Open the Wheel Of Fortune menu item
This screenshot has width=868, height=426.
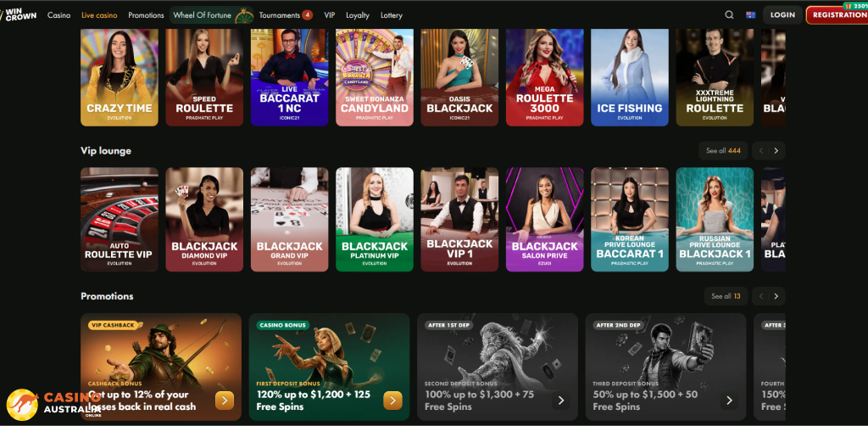pos(211,15)
